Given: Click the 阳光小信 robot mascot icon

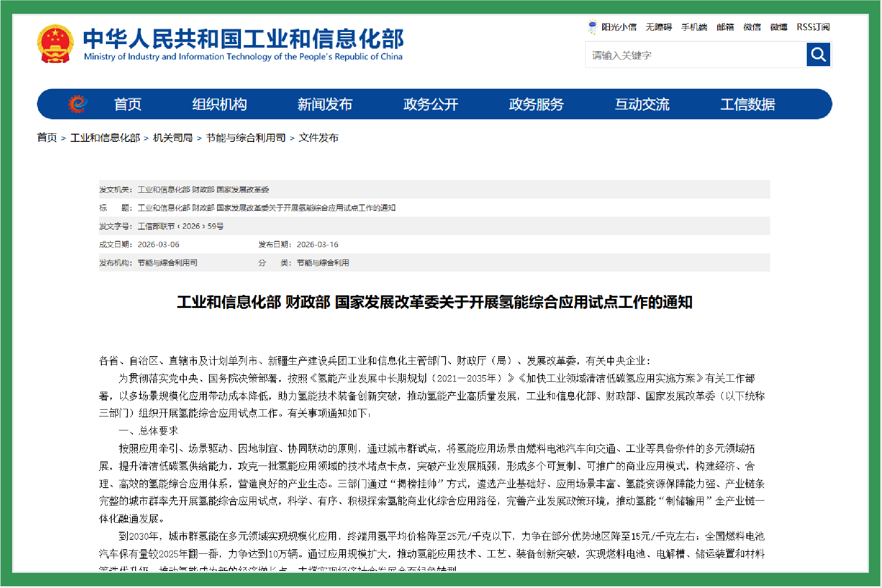Looking at the screenshot, I should point(592,27).
